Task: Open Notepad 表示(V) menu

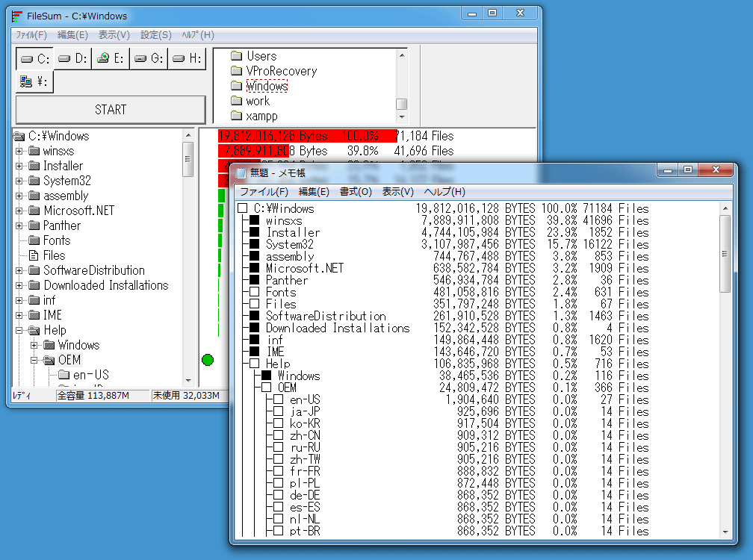Action: pyautogui.click(x=397, y=192)
